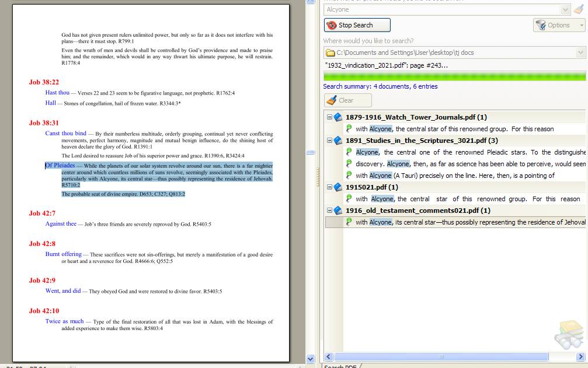588x368 pixels.
Task: Click the 'Job 42:8' heading
Action: pyautogui.click(x=42, y=244)
